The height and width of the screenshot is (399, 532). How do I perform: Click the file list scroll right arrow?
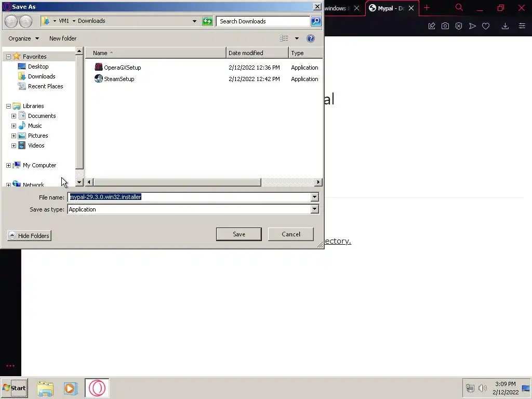(318, 182)
